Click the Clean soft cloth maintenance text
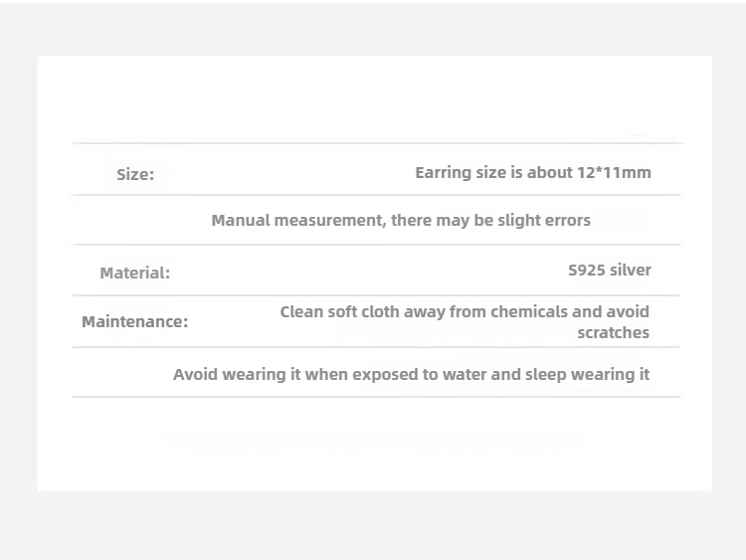 [x=465, y=322]
